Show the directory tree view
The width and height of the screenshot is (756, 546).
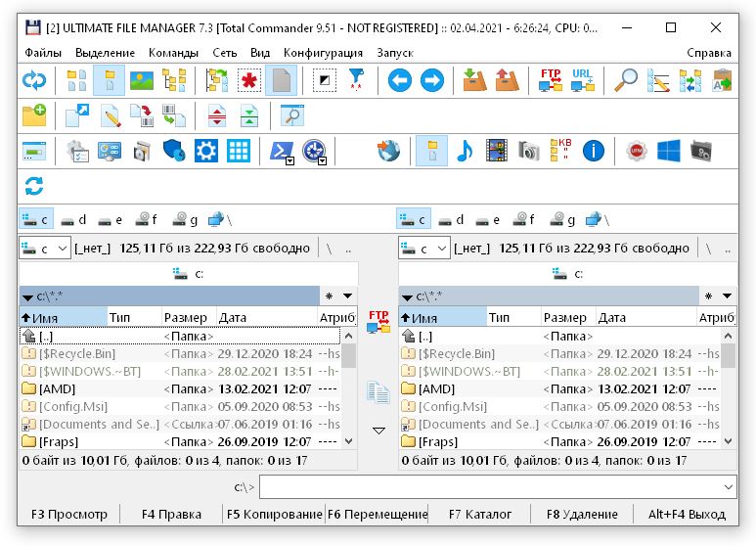[174, 80]
